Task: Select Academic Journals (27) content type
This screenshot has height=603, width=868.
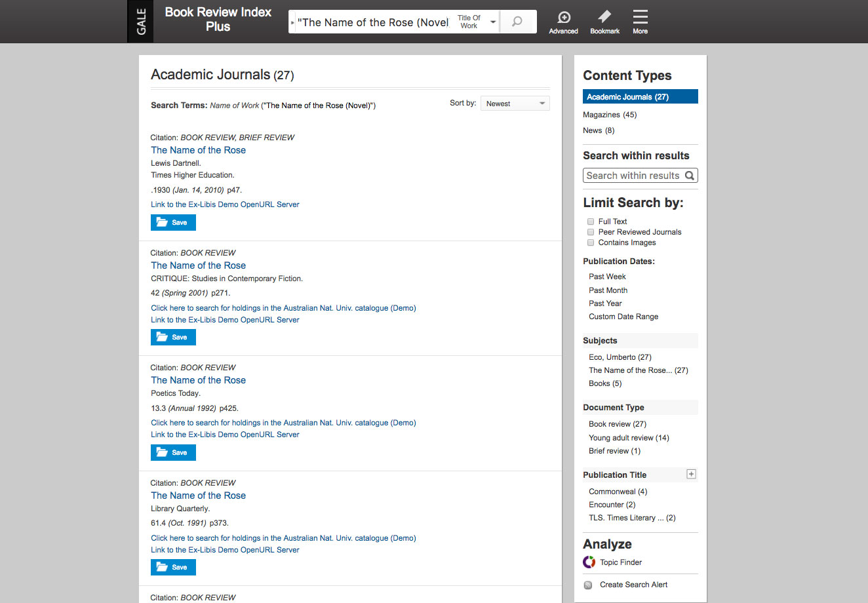Action: click(x=641, y=96)
